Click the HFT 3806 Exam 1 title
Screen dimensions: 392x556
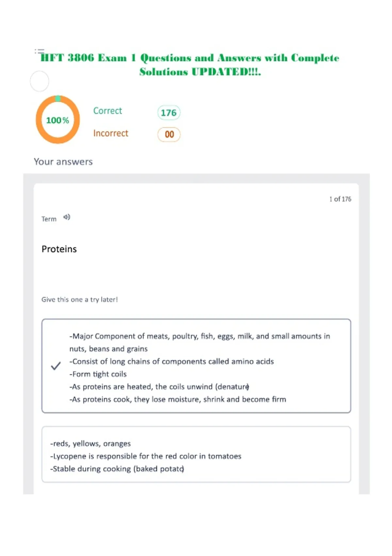(x=190, y=65)
